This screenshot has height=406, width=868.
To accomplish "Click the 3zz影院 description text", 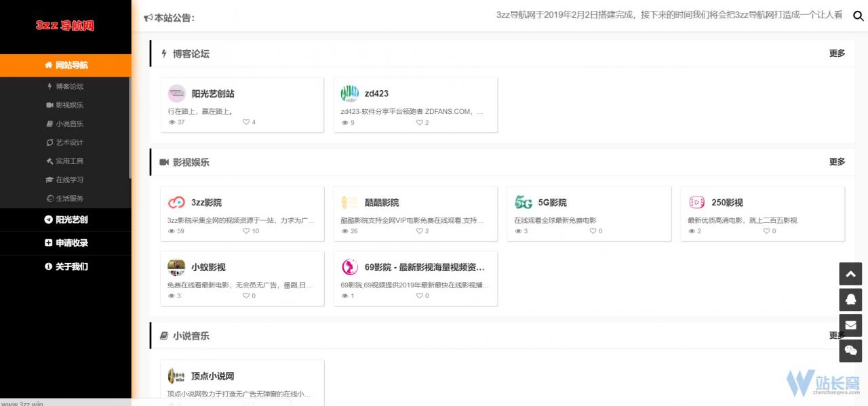I will [x=241, y=220].
